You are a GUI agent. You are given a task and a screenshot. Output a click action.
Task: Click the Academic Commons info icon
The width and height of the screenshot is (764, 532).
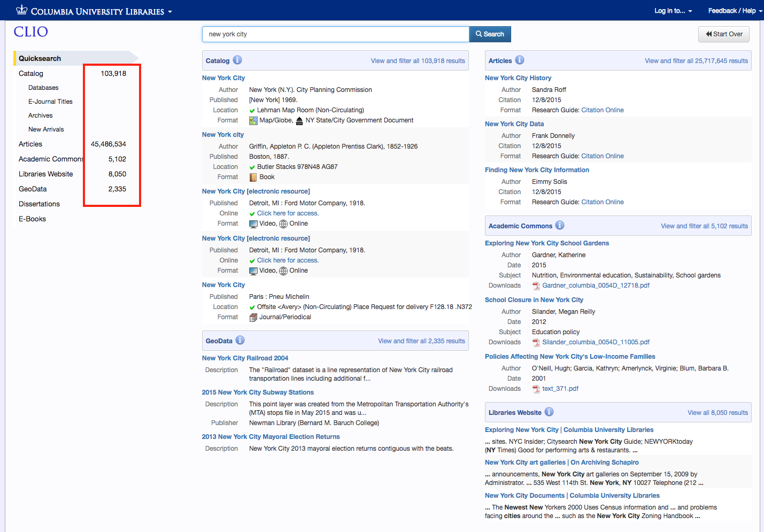point(560,225)
